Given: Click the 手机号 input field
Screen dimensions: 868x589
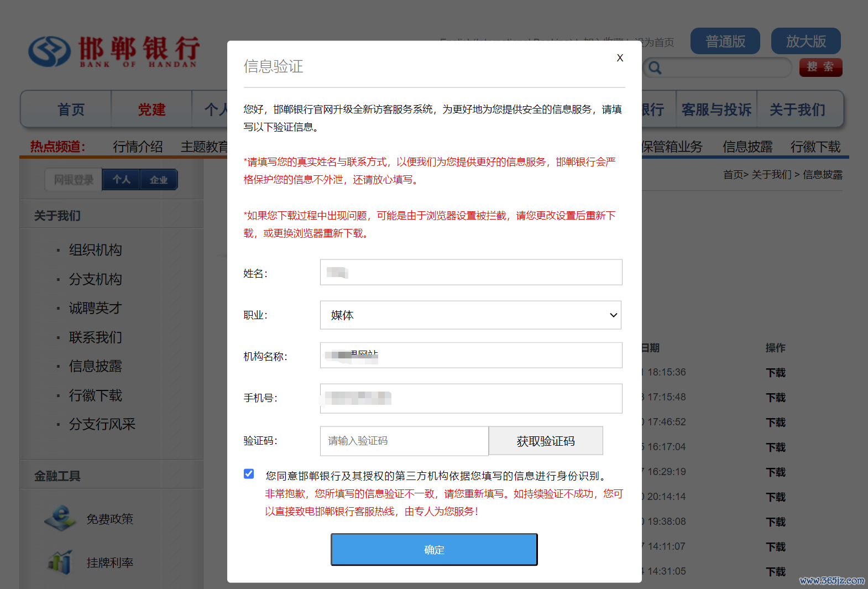Looking at the screenshot, I should [x=471, y=398].
